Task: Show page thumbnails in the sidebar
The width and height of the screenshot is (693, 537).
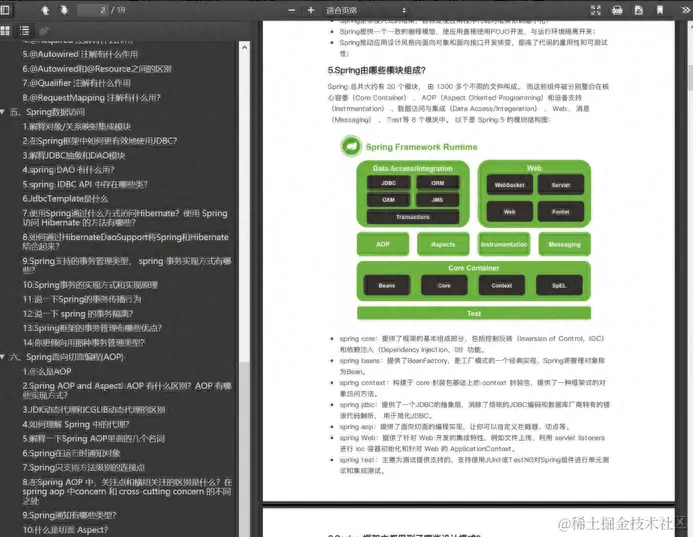Action: (x=5, y=30)
